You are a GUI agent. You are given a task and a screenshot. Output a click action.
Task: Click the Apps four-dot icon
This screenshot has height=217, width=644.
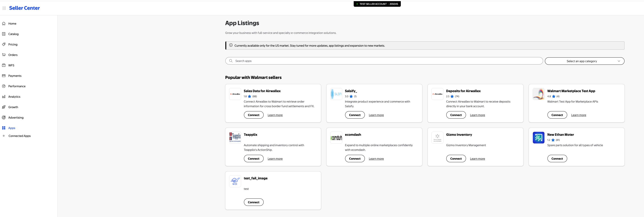[x=4, y=128]
